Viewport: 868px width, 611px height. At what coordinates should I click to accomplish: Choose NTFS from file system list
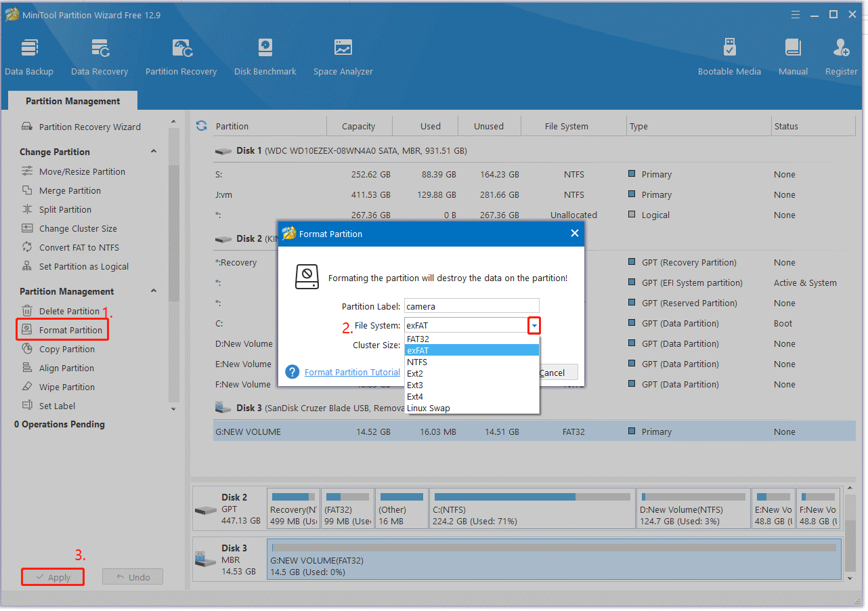click(x=472, y=362)
